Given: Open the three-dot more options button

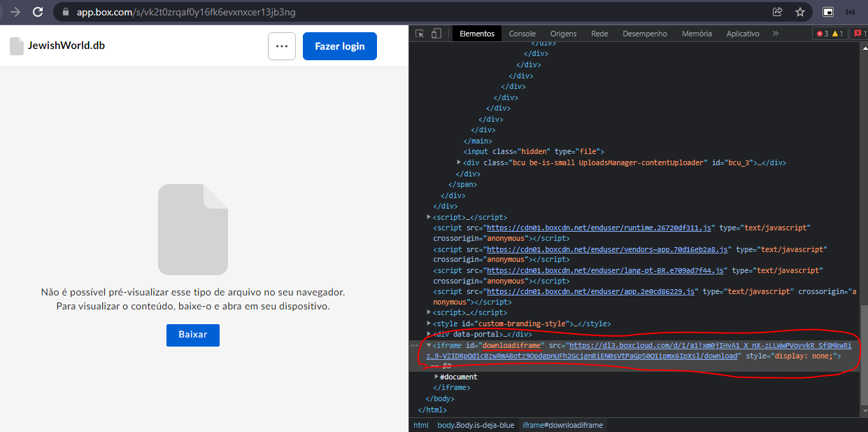Looking at the screenshot, I should (282, 46).
